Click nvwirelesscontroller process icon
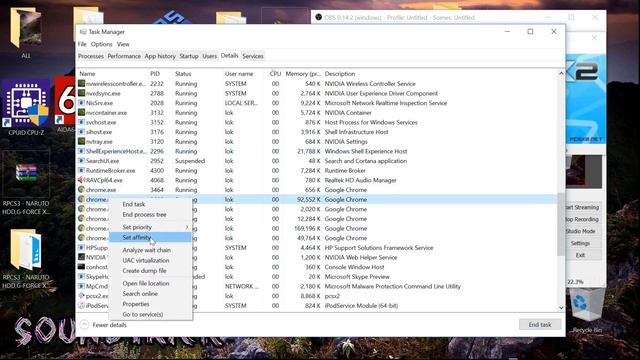 click(82, 84)
